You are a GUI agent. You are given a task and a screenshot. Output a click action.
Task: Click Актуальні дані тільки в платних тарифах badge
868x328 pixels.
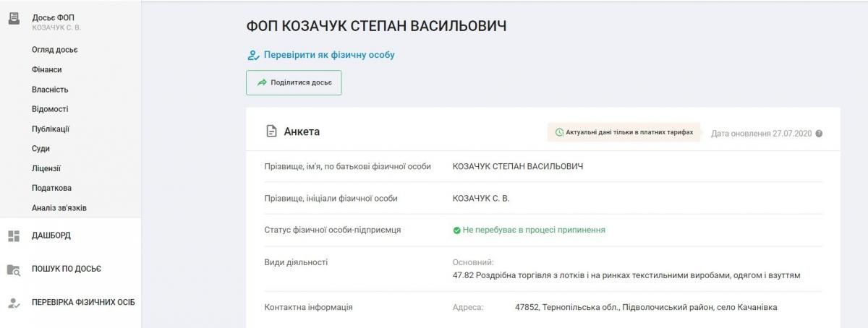coord(624,132)
